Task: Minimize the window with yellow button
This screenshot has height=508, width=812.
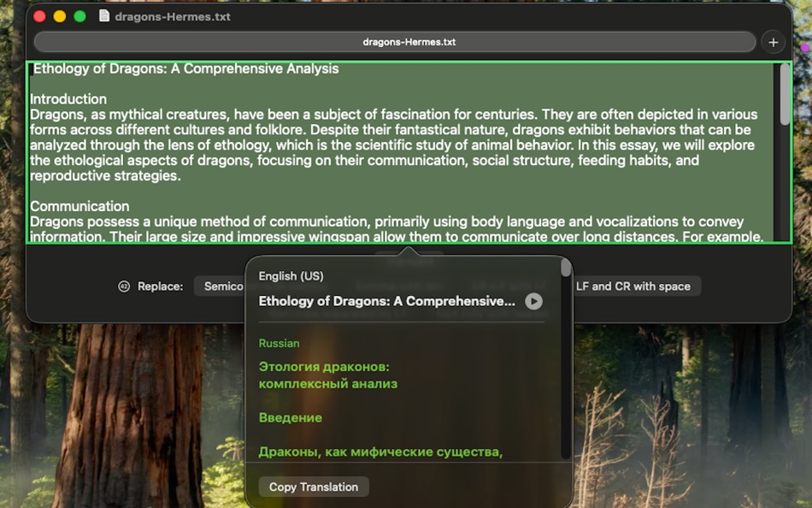Action: tap(60, 16)
